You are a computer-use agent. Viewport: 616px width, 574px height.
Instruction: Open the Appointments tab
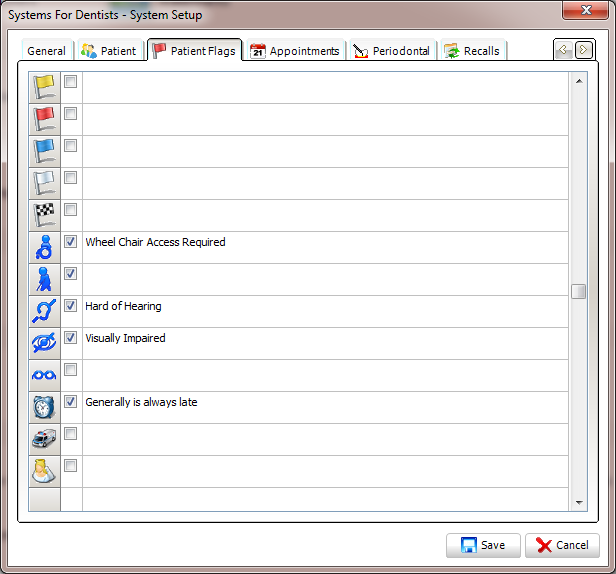click(x=295, y=51)
